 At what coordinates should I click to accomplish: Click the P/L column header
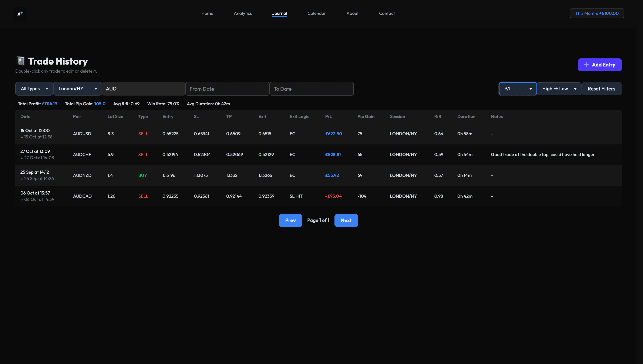(328, 117)
